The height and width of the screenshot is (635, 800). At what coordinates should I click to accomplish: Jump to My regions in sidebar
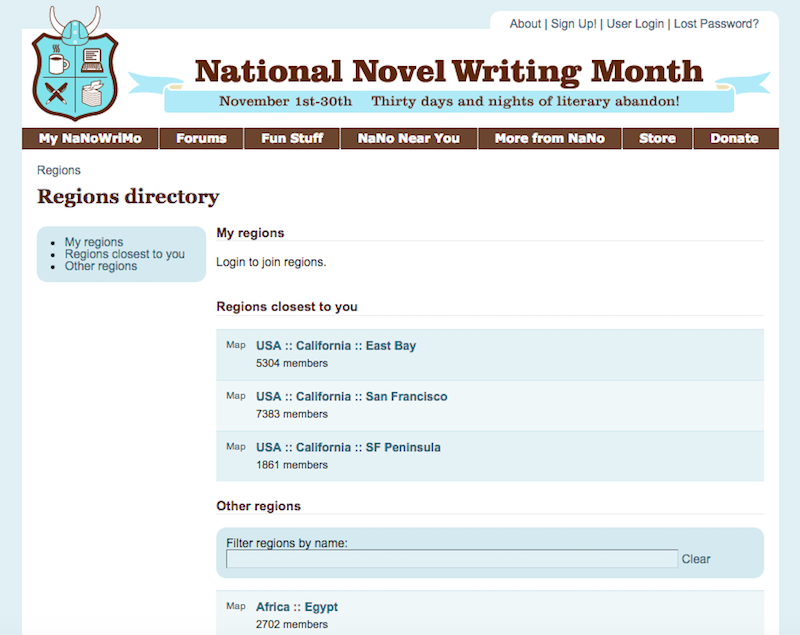(x=94, y=242)
